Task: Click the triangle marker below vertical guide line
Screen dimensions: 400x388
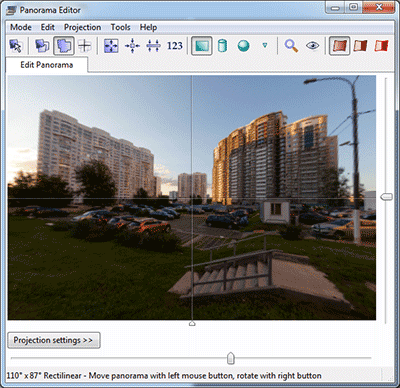Action: pyautogui.click(x=192, y=323)
